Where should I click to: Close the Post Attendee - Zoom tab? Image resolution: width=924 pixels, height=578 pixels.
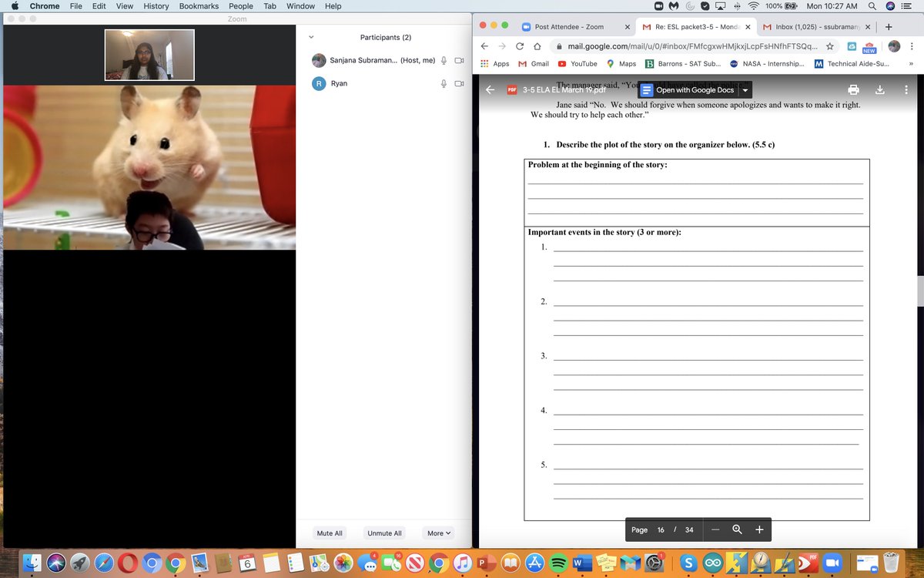pos(627,26)
